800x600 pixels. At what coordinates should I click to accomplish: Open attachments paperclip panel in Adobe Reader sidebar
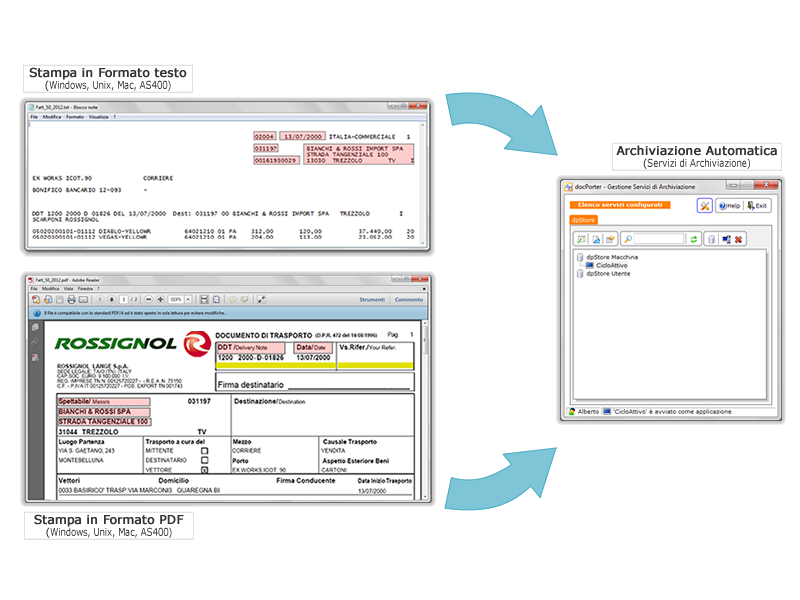pyautogui.click(x=35, y=342)
